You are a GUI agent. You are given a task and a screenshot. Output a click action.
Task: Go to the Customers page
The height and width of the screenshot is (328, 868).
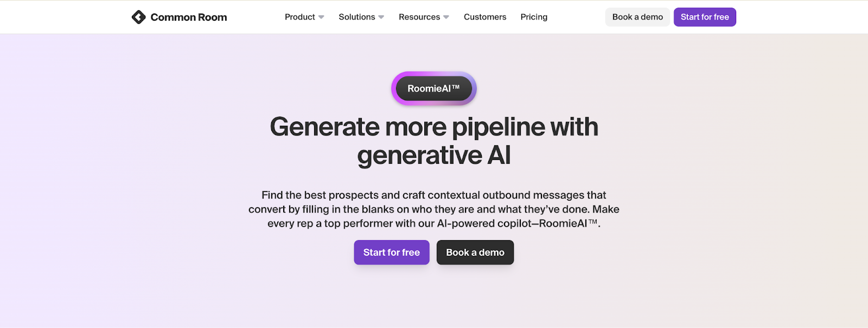(485, 17)
